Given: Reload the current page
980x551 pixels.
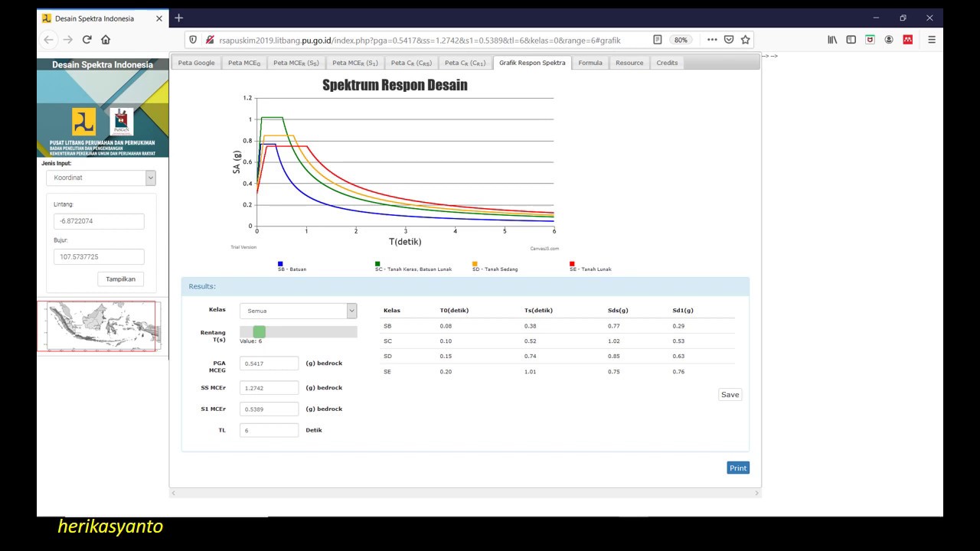Looking at the screenshot, I should click(x=87, y=40).
